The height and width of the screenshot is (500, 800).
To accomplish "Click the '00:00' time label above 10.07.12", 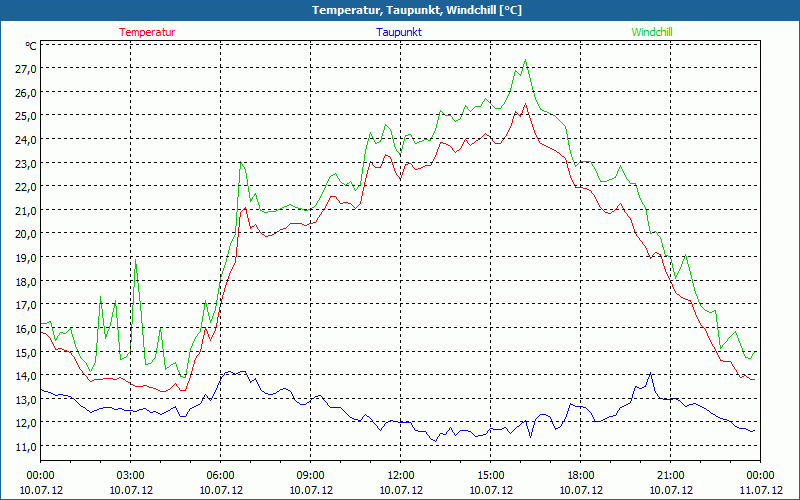I will tap(40, 476).
